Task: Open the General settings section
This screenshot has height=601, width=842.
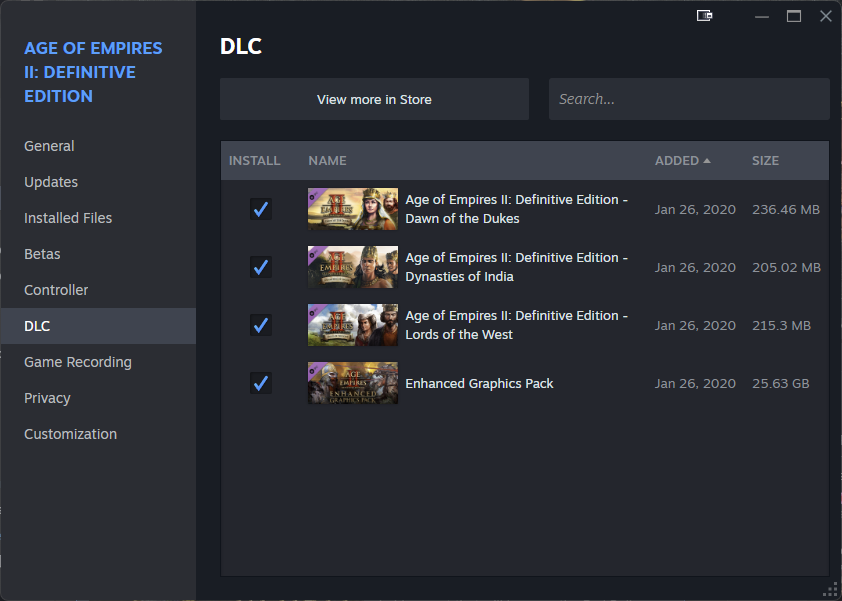Action: coord(98,146)
